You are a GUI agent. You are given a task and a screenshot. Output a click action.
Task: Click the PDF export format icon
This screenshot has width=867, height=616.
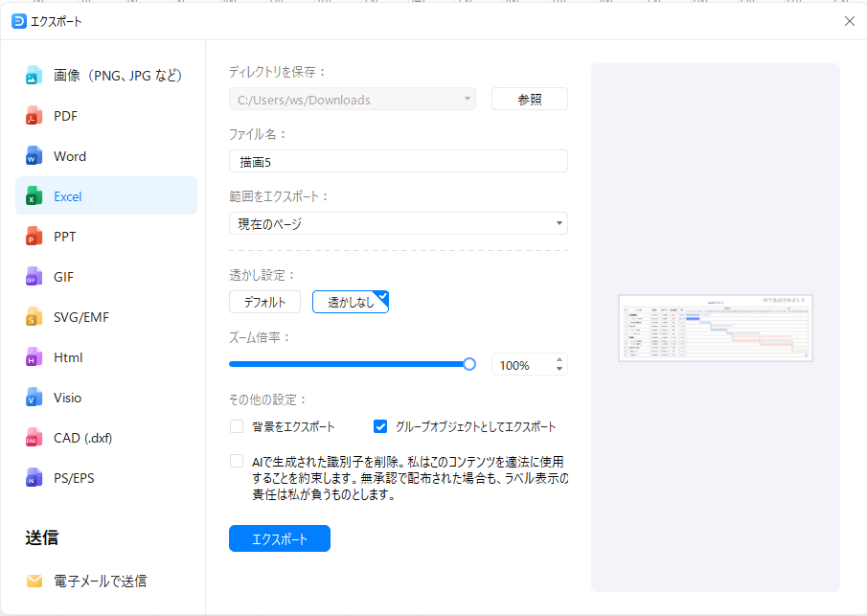coord(34,116)
